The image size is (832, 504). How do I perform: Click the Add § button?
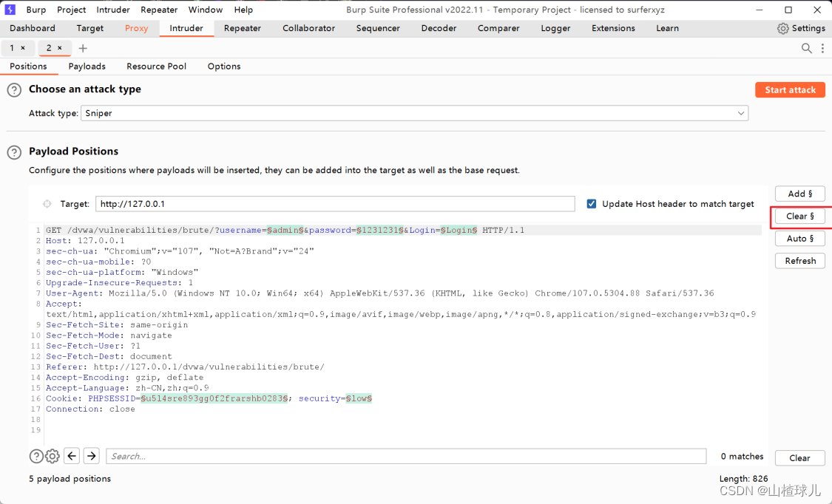click(x=799, y=194)
